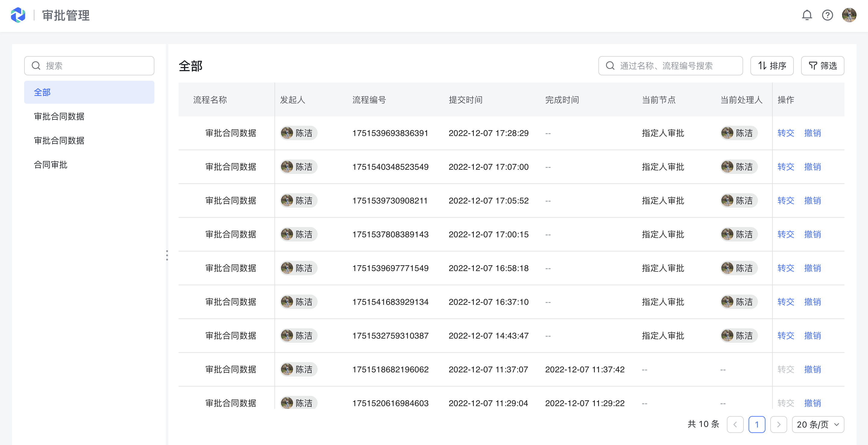This screenshot has height=445, width=868.
Task: Click the 流程名称 column header
Action: tap(210, 100)
